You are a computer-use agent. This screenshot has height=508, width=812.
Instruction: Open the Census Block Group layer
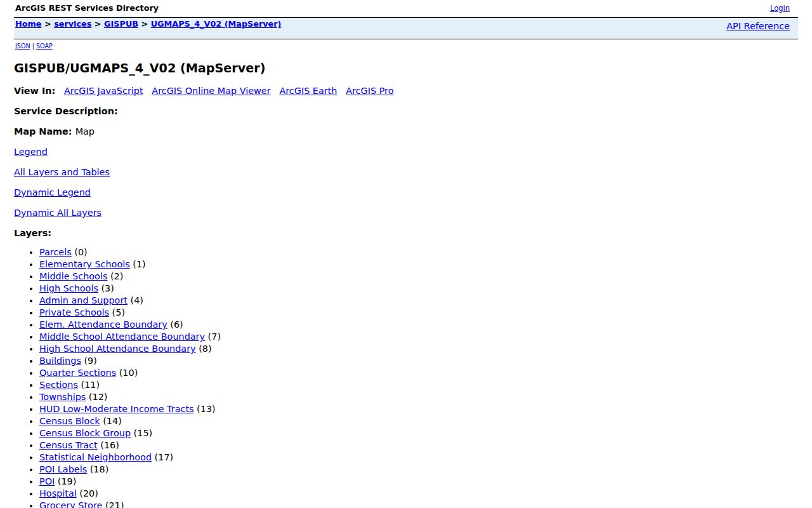(x=85, y=433)
